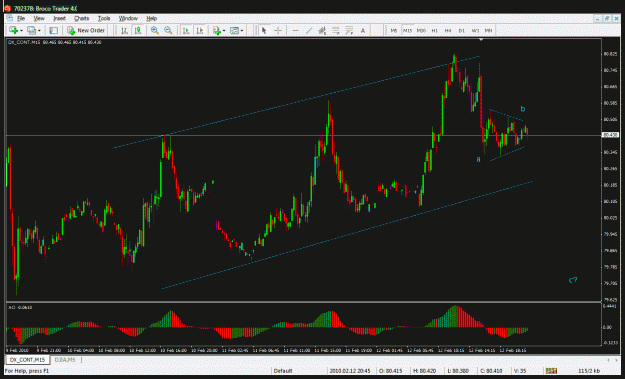Open the File menu
The height and width of the screenshot is (379, 625).
pos(21,18)
